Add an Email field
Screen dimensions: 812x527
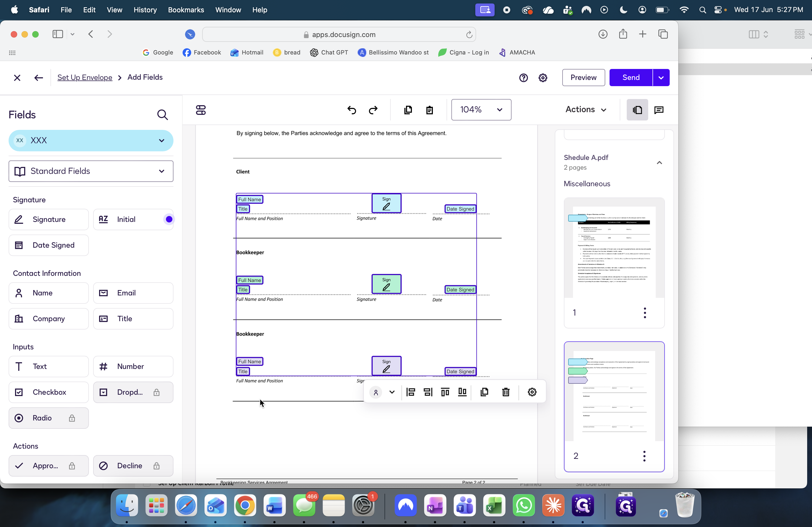click(133, 293)
